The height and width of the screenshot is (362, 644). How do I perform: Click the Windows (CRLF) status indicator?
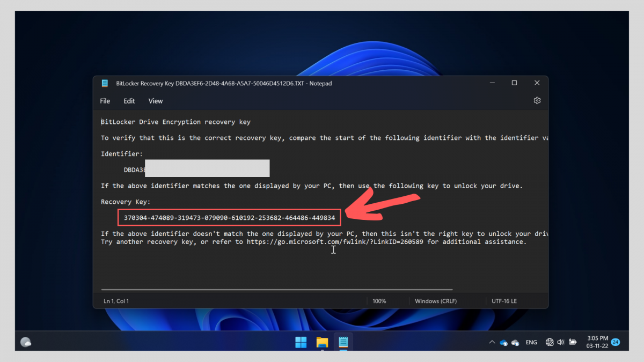pyautogui.click(x=436, y=301)
